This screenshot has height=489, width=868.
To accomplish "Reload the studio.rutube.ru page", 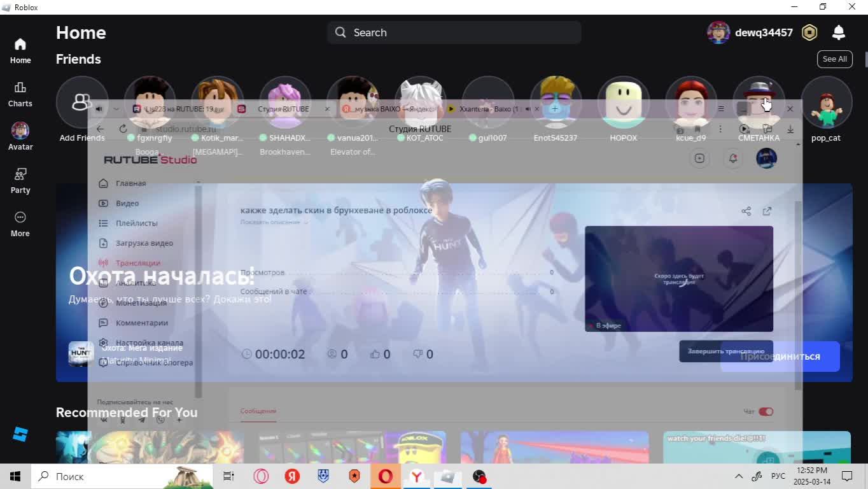I will pyautogui.click(x=123, y=129).
